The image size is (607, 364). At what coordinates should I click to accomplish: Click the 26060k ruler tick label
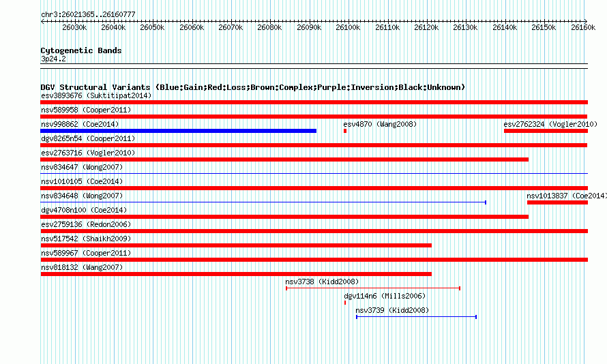tap(192, 27)
